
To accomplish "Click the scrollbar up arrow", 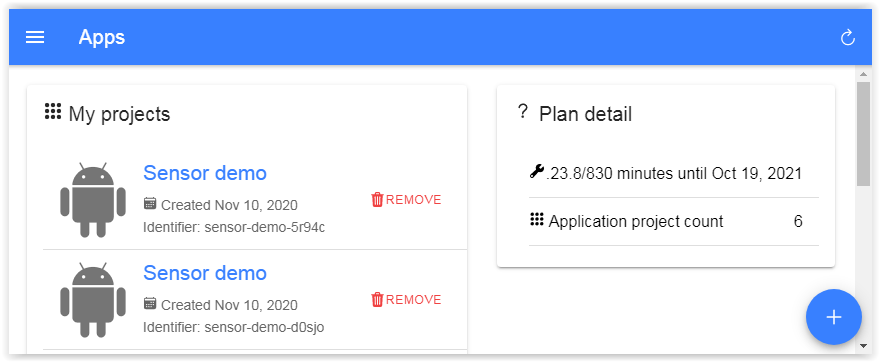I will [x=864, y=74].
